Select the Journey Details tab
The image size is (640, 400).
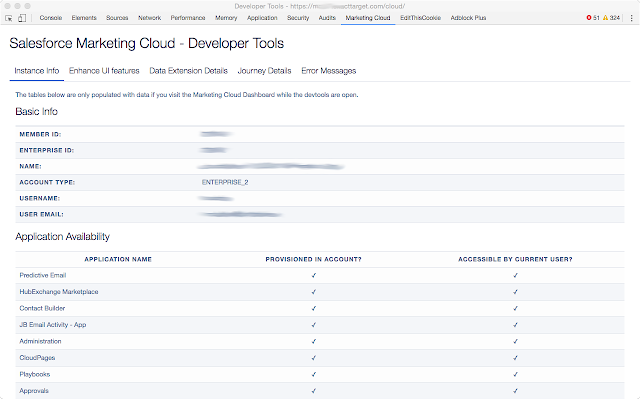264,71
